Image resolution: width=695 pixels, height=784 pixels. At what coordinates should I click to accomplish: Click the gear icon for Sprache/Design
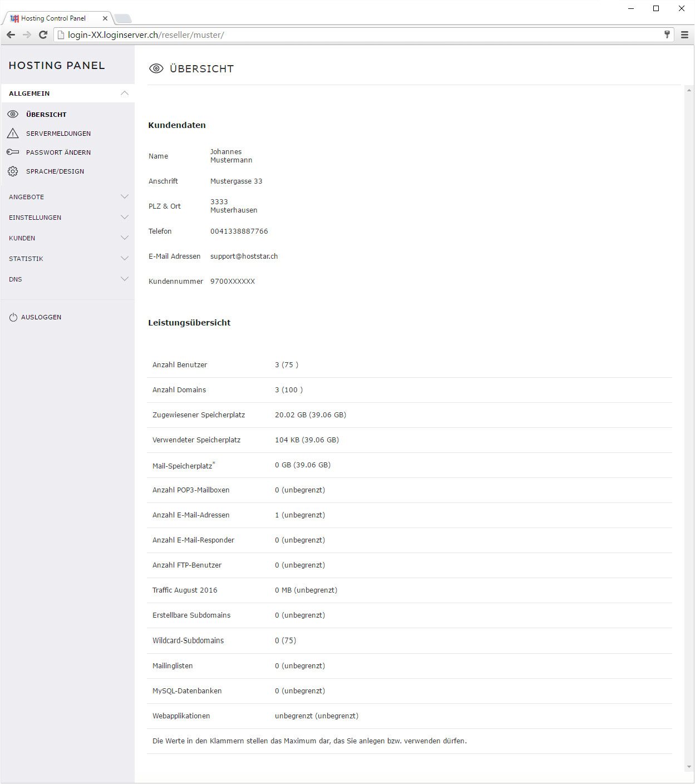tap(13, 171)
